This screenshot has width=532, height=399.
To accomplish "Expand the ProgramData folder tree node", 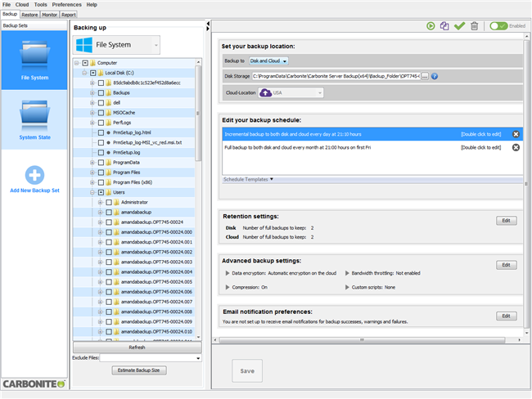I will coord(92,162).
